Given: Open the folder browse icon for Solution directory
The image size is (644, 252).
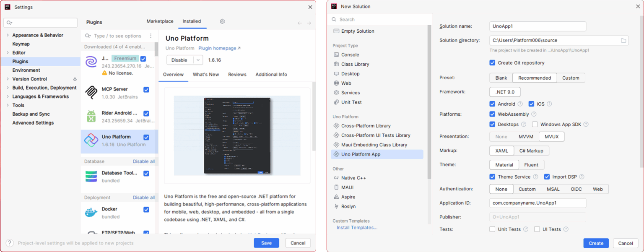Looking at the screenshot, I should pyautogui.click(x=623, y=40).
